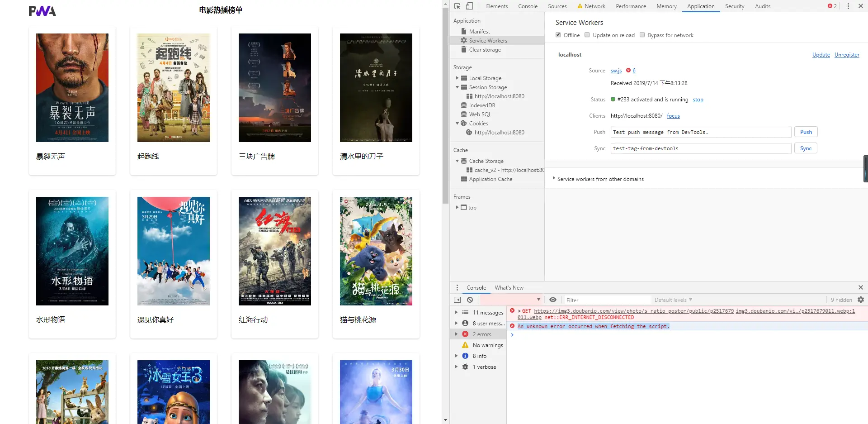The width and height of the screenshot is (868, 424).
Task: Uncheck the Offline checkbox
Action: coord(558,35)
